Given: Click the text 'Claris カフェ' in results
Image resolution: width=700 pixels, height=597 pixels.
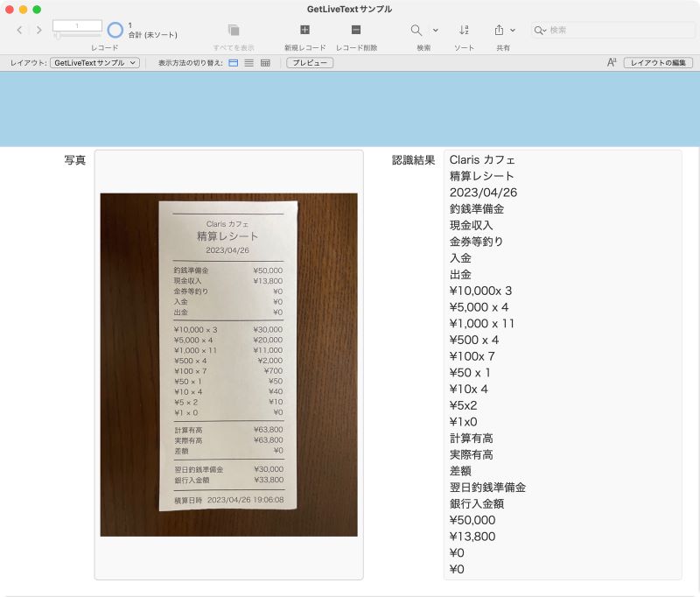Looking at the screenshot, I should (482, 160).
